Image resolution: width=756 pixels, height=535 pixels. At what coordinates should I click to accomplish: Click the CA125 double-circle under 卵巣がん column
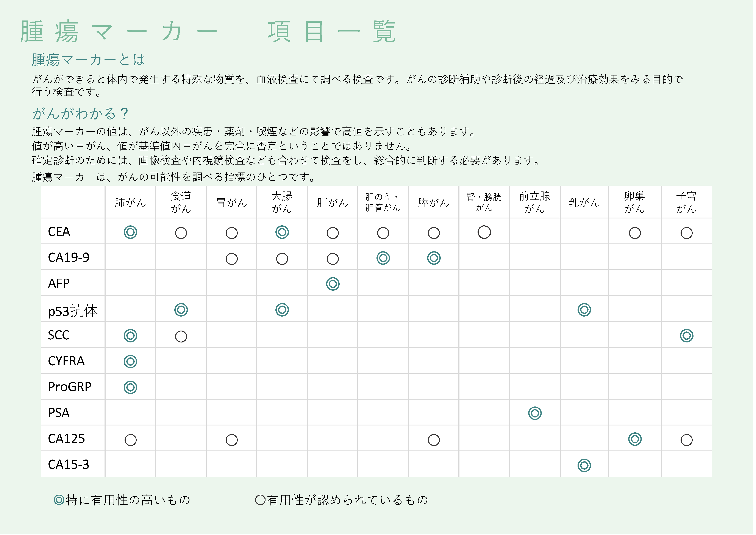pyautogui.click(x=635, y=439)
